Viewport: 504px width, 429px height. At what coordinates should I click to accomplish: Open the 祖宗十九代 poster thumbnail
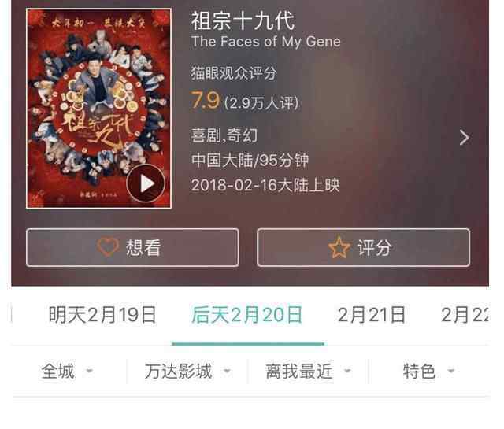click(x=98, y=109)
